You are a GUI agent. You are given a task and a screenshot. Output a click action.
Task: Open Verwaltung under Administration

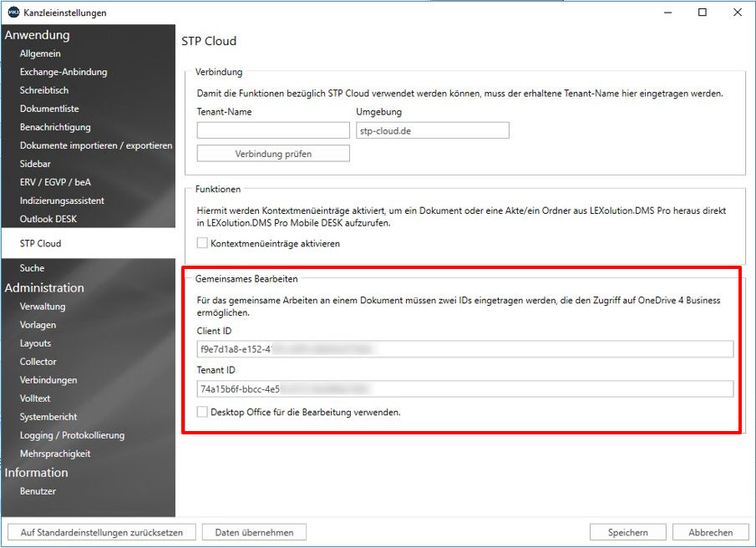43,307
